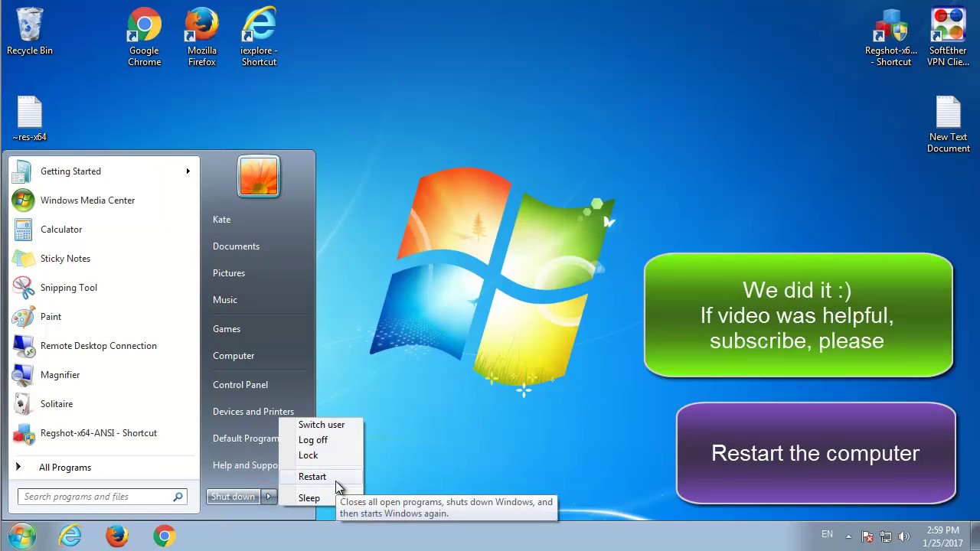Open Pictures from Start menu
Viewport: 980px width, 551px height.
(x=229, y=273)
